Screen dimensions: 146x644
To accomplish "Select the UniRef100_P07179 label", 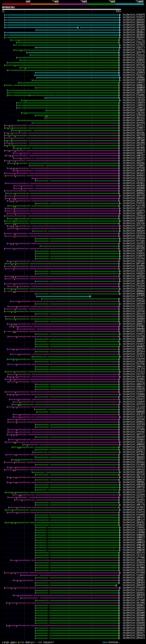I will point(134,226).
